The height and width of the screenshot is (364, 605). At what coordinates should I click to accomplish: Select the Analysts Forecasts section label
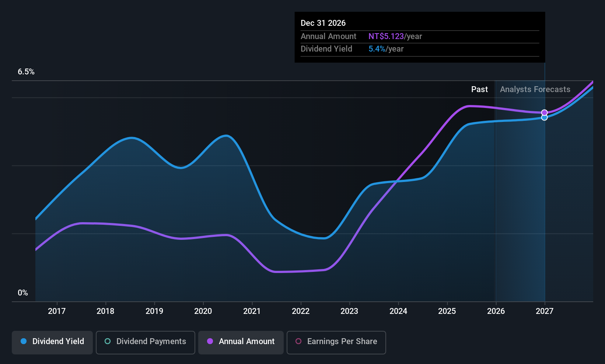point(535,89)
